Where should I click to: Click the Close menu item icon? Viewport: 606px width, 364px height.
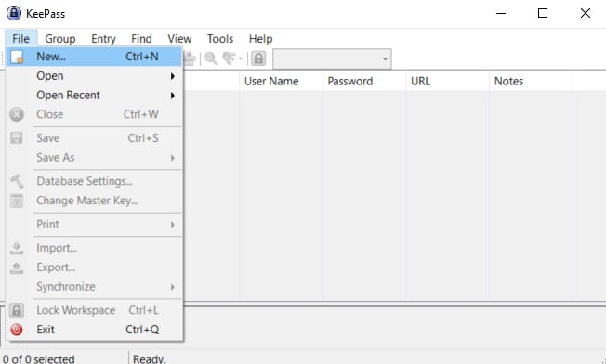click(x=17, y=114)
